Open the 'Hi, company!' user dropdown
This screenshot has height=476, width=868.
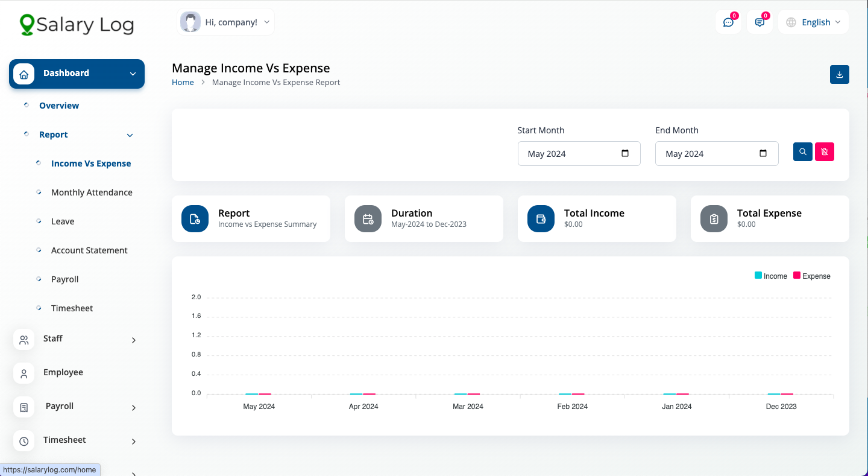225,22
